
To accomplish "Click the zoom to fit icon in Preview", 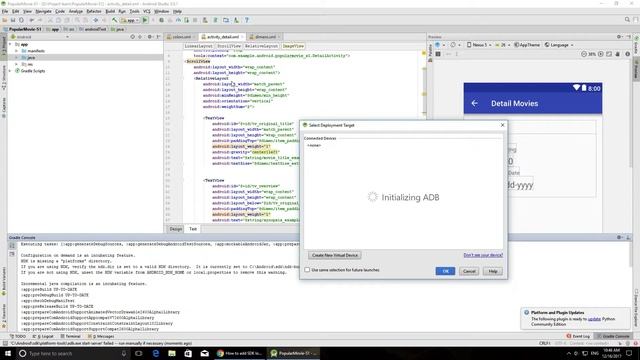I will (x=609, y=54).
